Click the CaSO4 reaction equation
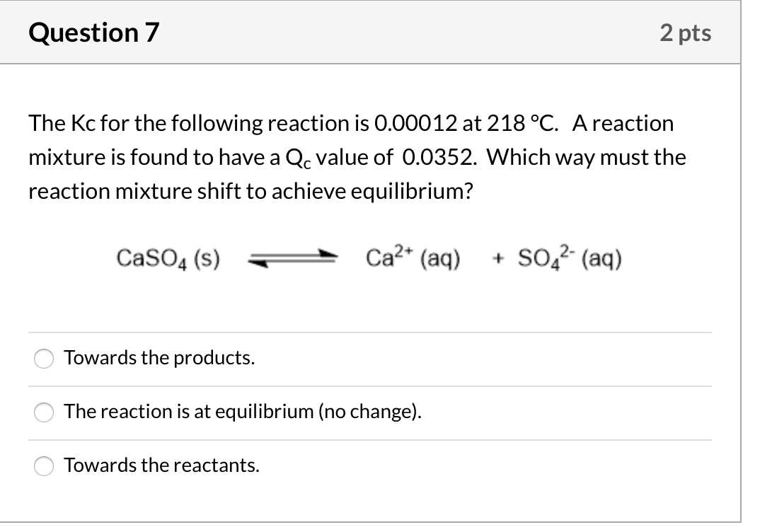The image size is (760, 532). click(368, 258)
